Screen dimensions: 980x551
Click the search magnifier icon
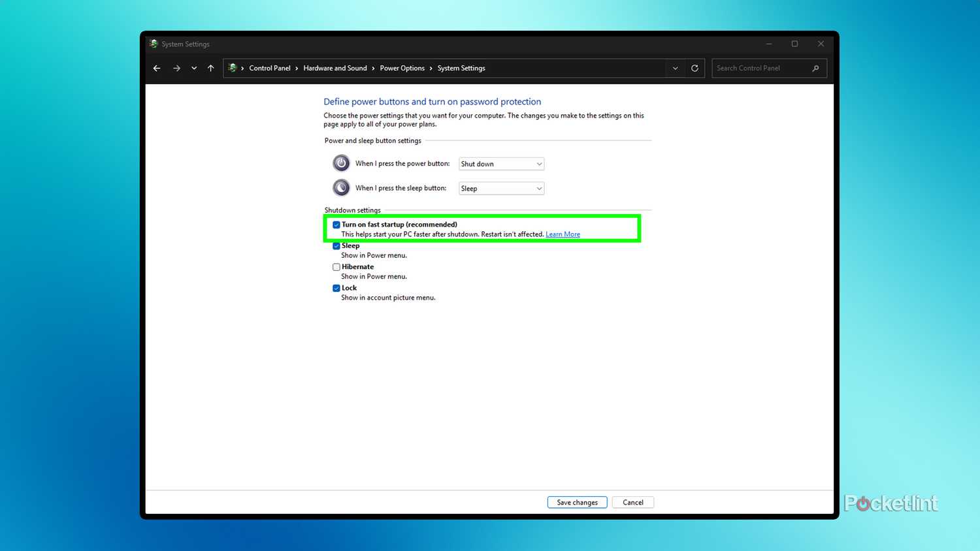click(815, 68)
